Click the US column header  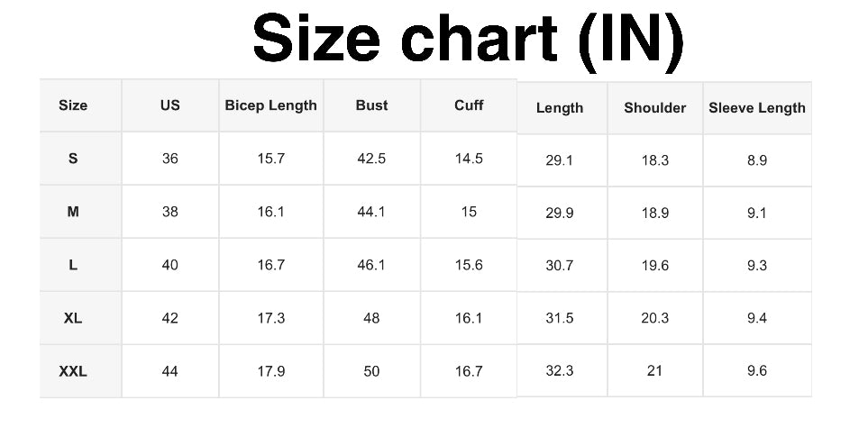(x=170, y=105)
